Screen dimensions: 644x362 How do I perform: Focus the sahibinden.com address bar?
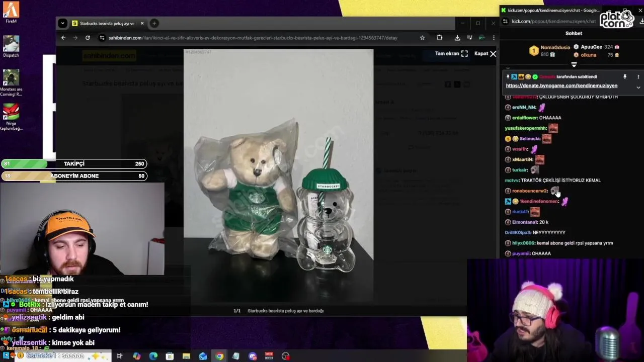tap(253, 38)
